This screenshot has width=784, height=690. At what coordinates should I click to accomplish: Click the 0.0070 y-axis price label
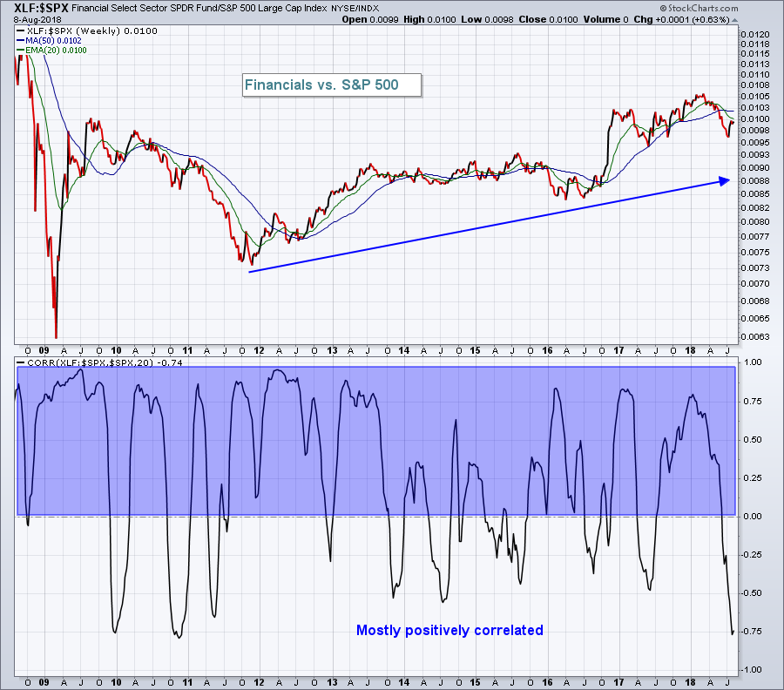tap(755, 283)
